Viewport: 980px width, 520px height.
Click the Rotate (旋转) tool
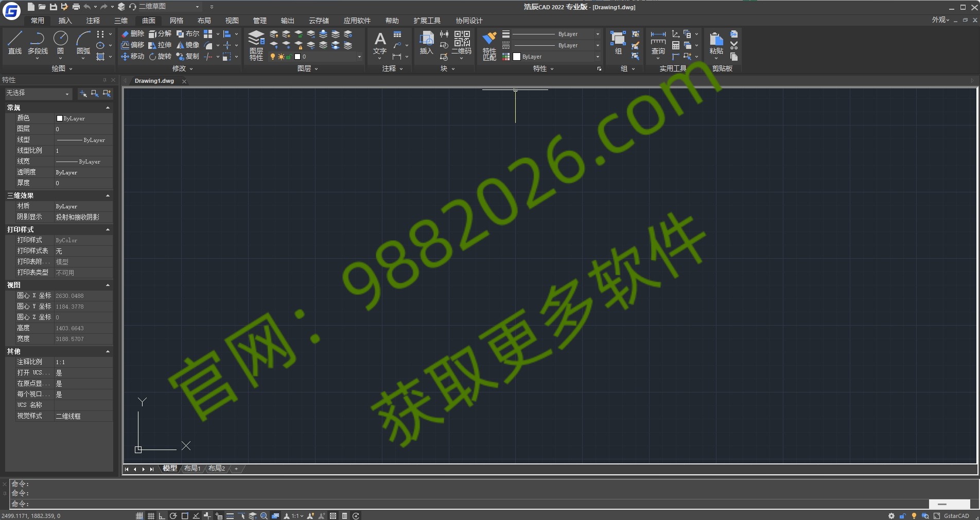[160, 57]
